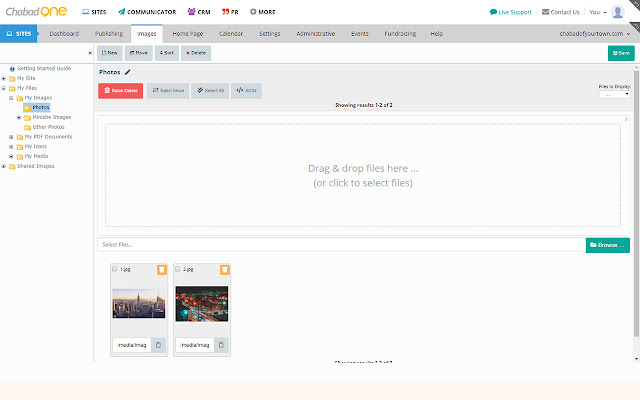The image size is (640, 400).
Task: Open the Events tab
Action: [360, 34]
